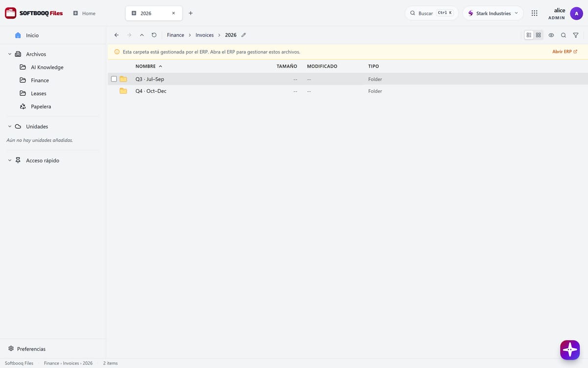Navigate forward with right arrow
The height and width of the screenshot is (368, 588).
[129, 35]
